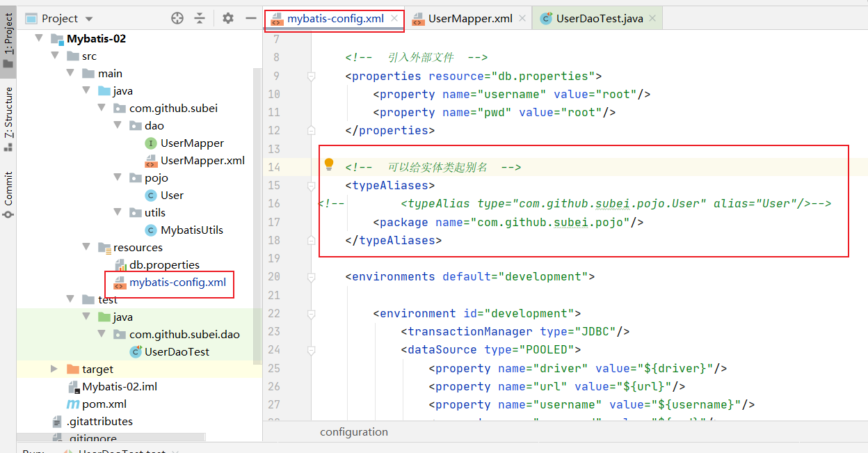Click the configuration breadcrumb
Image resolution: width=868 pixels, height=453 pixels.
[353, 431]
